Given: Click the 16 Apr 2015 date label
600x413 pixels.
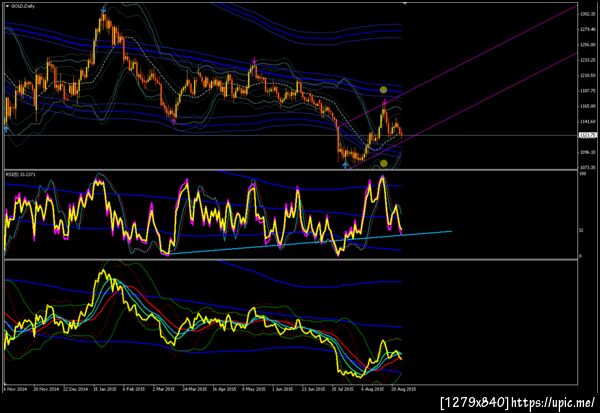Looking at the screenshot, I should pyautogui.click(x=225, y=389).
